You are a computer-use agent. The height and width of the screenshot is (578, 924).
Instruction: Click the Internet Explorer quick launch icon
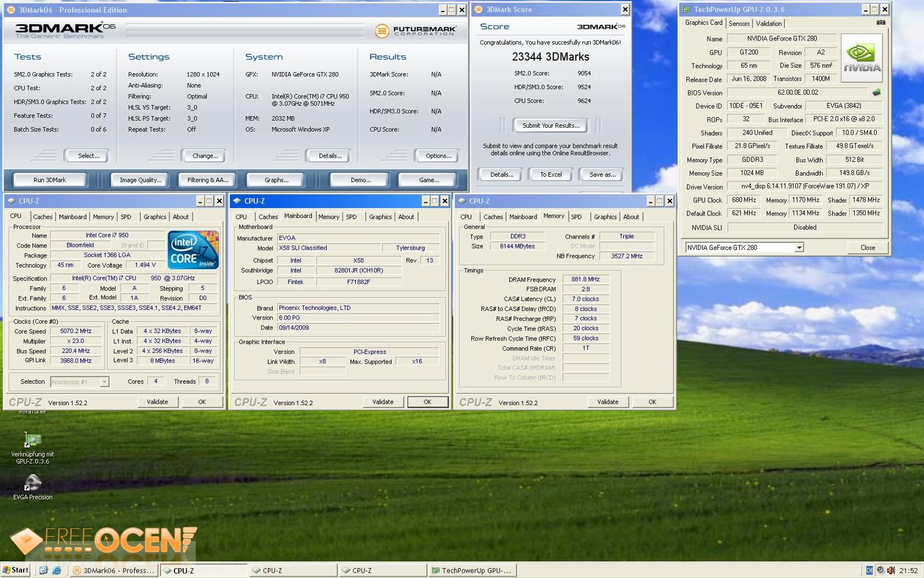pos(57,570)
